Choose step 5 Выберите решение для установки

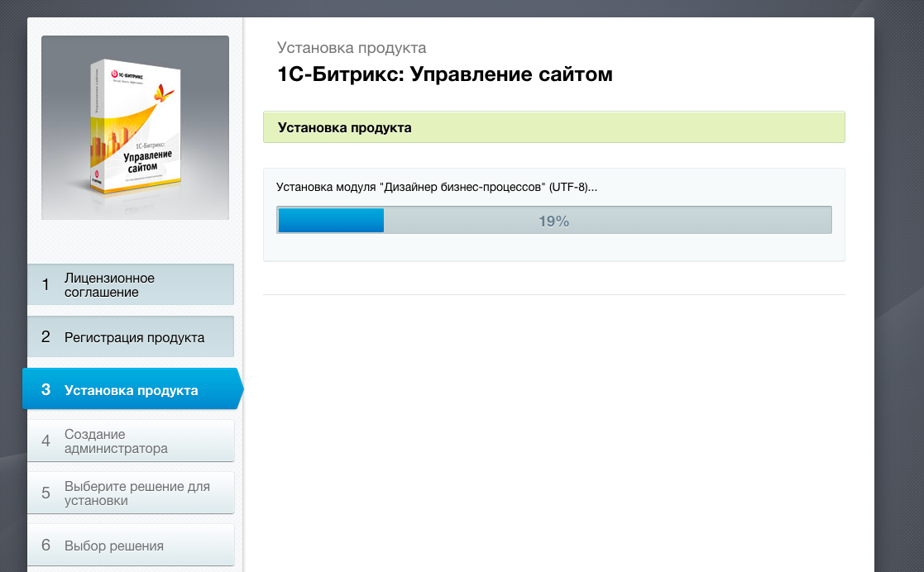tap(130, 493)
